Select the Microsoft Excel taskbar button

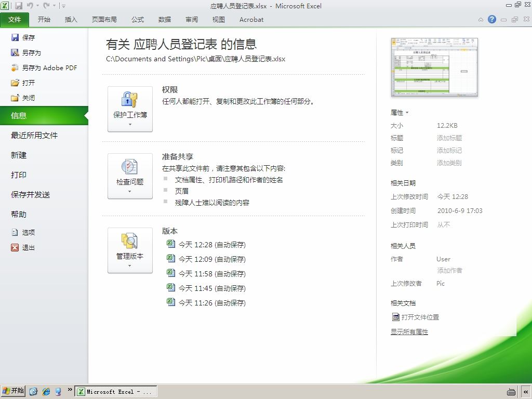[116, 392]
